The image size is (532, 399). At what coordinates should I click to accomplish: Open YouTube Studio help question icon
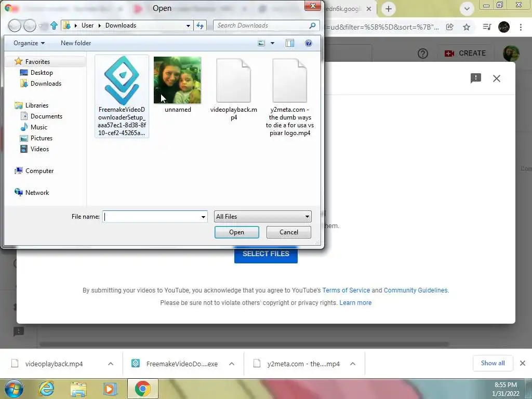423,54
